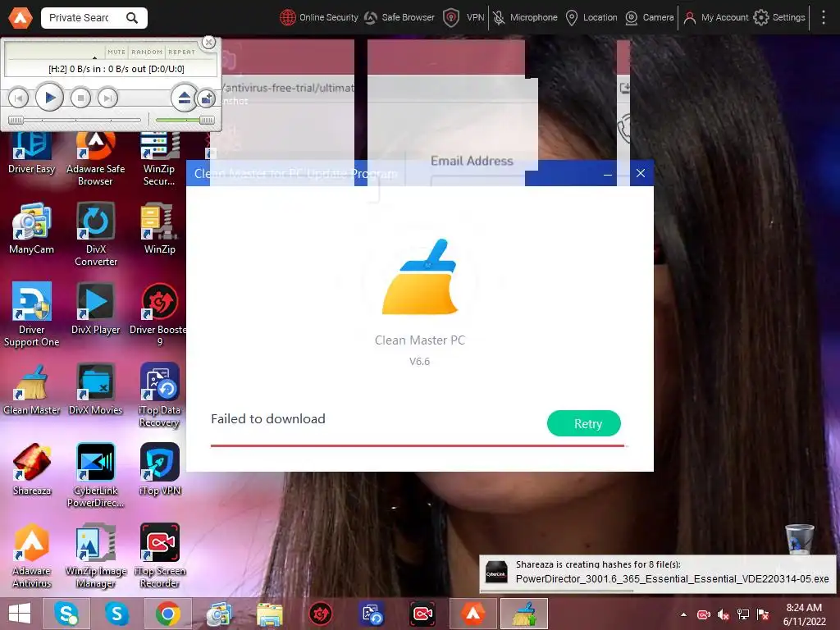
Task: Open the Driver Booster 9 desktop shortcut
Action: 158,314
